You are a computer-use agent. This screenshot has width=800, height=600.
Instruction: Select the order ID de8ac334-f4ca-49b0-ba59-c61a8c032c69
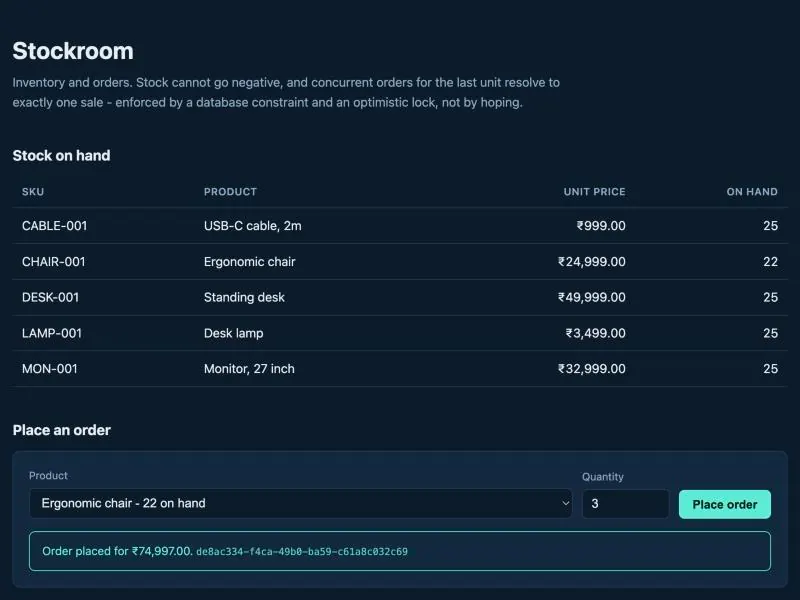302,552
